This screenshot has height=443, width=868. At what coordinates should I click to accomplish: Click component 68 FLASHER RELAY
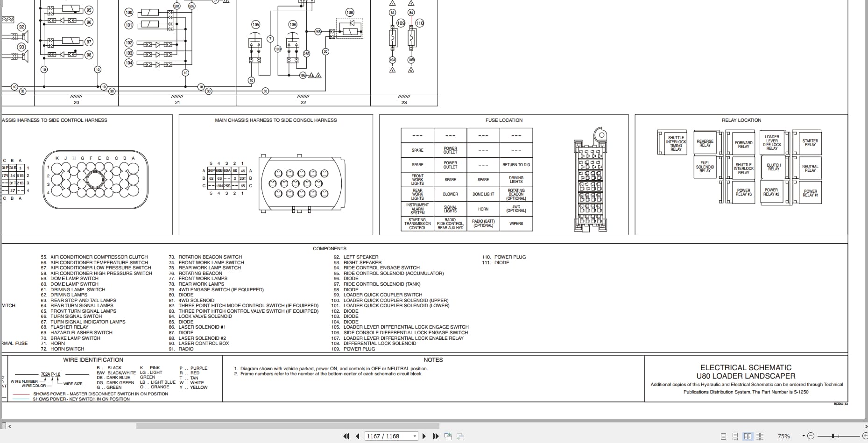point(64,327)
